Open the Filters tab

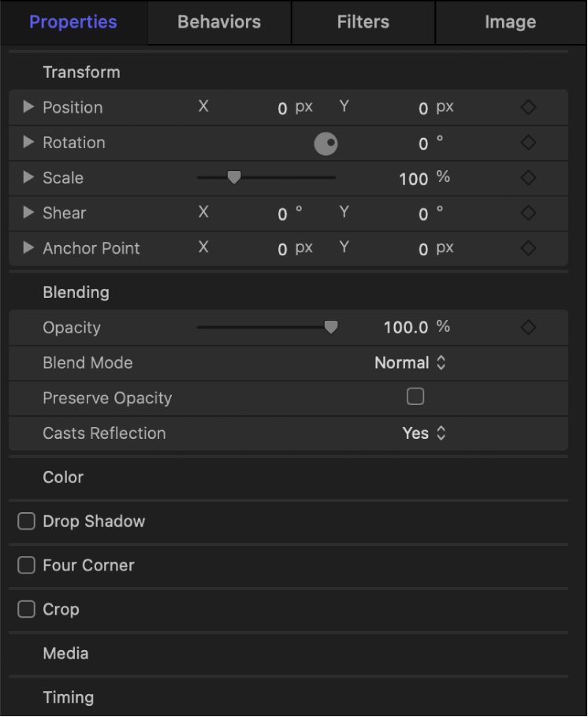pyautogui.click(x=363, y=22)
